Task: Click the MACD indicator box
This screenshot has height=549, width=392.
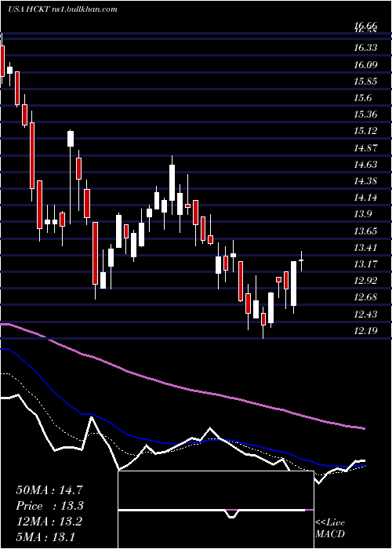Action: tap(216, 510)
